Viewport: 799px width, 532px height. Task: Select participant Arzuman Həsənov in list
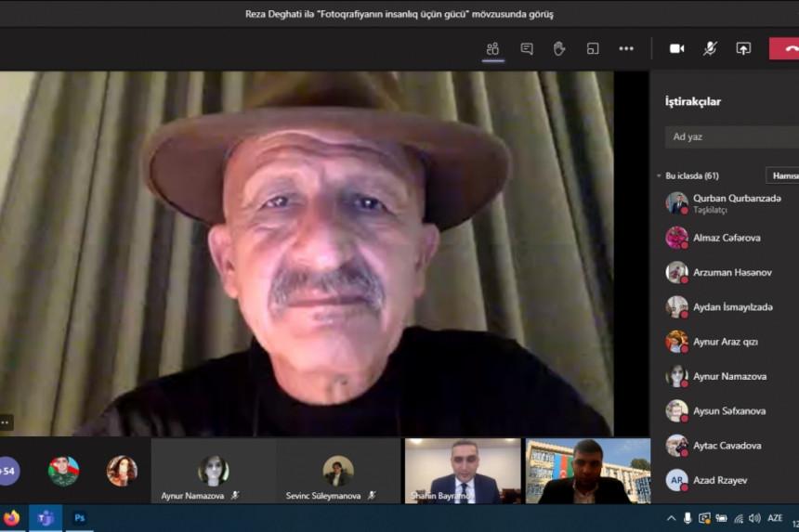pyautogui.click(x=732, y=272)
